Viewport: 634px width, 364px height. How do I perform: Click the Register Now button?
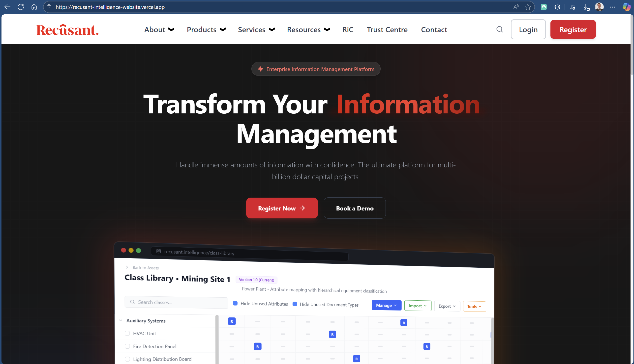tap(282, 208)
